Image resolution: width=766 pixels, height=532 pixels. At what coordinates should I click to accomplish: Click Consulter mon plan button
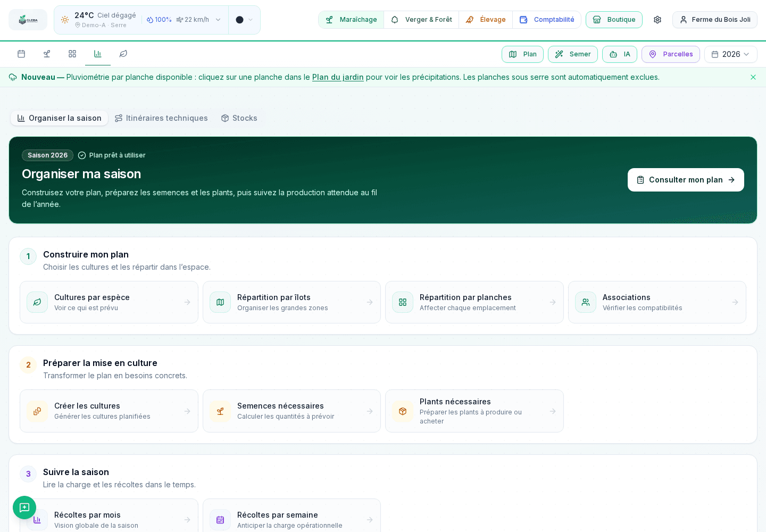(x=686, y=180)
